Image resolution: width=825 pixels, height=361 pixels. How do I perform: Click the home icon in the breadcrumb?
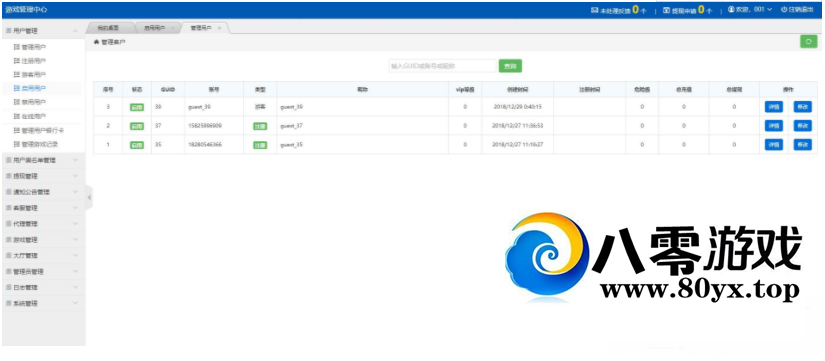pyautogui.click(x=96, y=42)
